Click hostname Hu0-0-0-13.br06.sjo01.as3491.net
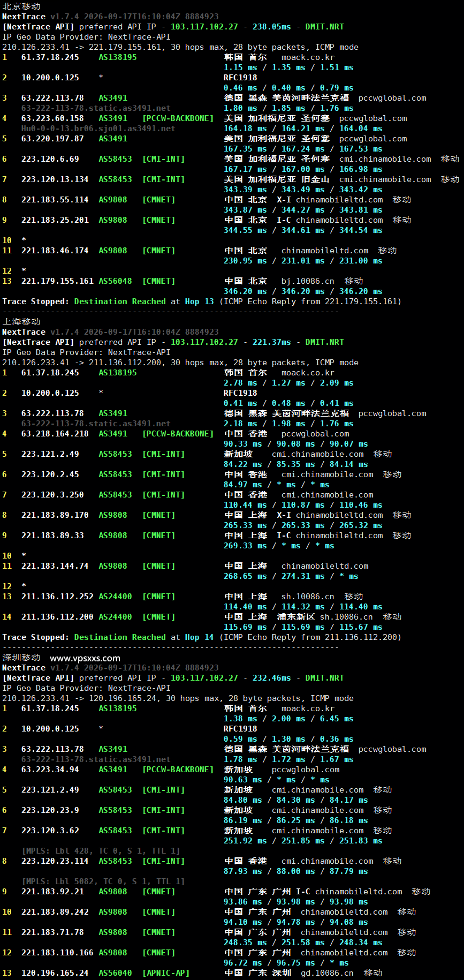464x980 pixels. 98,129
